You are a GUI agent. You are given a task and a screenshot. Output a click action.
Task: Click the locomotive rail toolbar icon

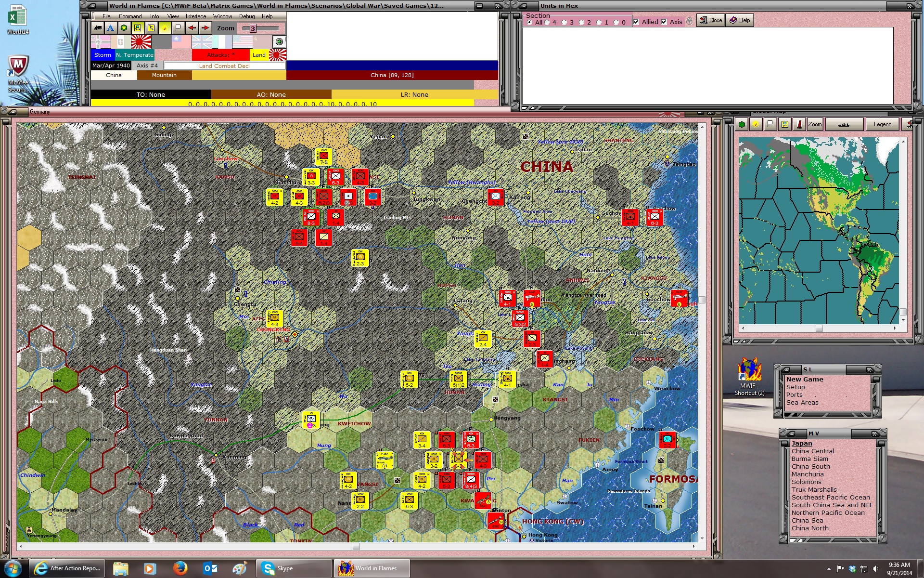(98, 28)
